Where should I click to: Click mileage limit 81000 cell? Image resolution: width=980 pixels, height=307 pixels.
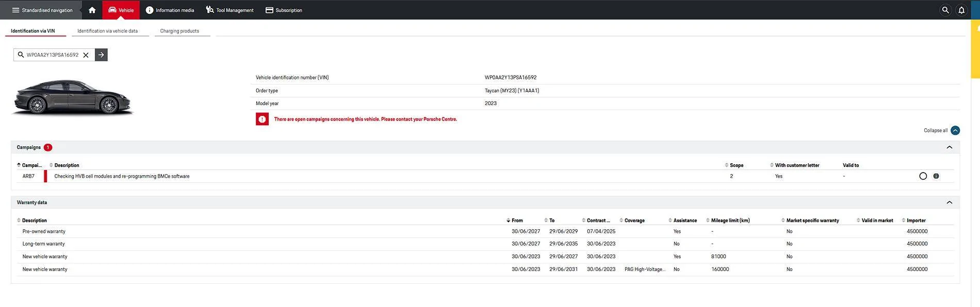tap(718, 257)
